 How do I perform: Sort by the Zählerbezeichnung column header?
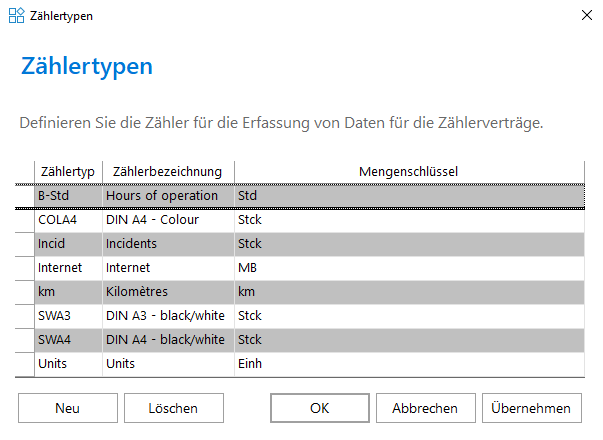click(168, 172)
